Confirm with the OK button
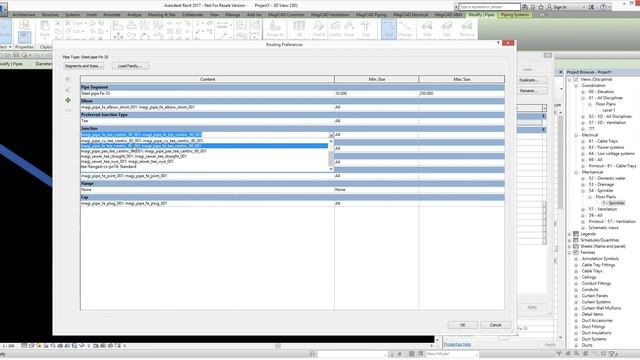This screenshot has width=640, height=360. [x=462, y=325]
